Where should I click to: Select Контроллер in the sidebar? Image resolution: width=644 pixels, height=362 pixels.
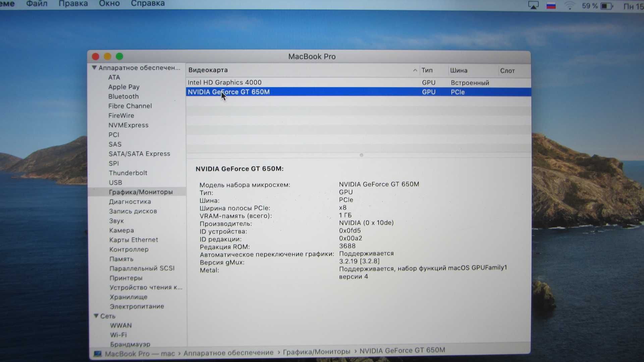(129, 249)
